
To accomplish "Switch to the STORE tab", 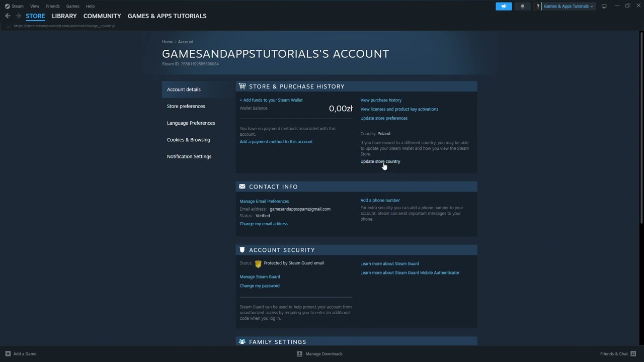I will tap(35, 16).
